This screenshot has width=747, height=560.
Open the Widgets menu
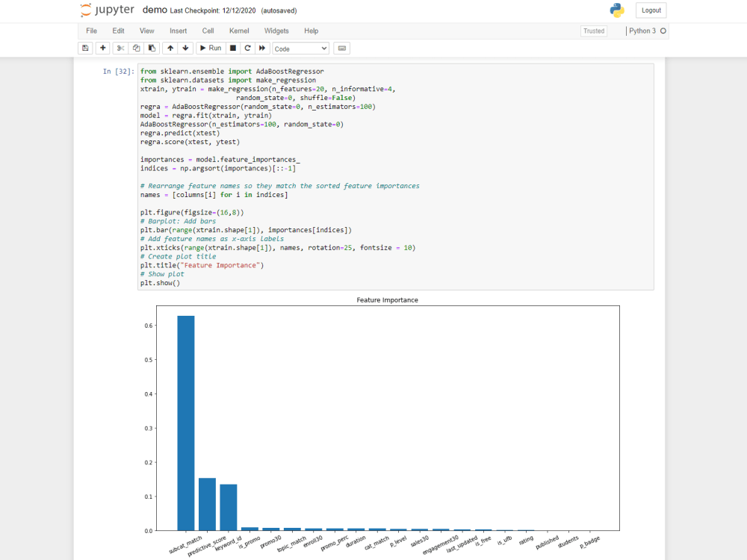click(x=276, y=31)
